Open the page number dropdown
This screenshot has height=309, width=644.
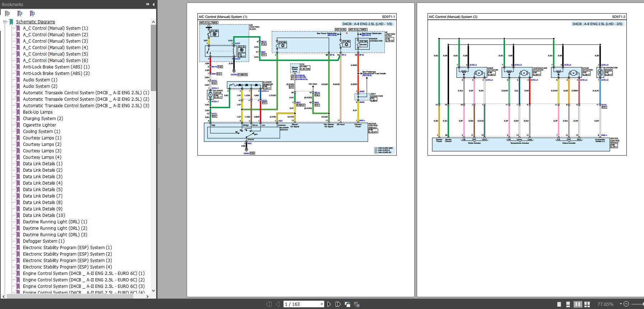pos(322,304)
